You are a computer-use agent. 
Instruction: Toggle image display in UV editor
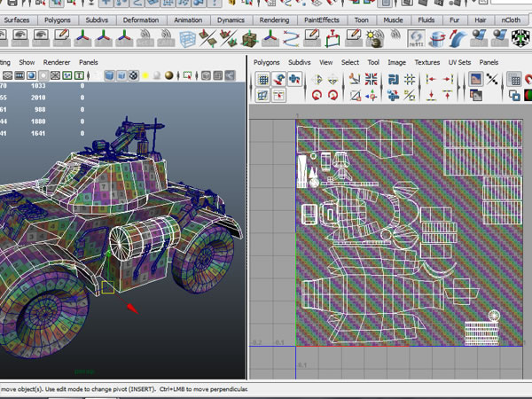click(475, 80)
